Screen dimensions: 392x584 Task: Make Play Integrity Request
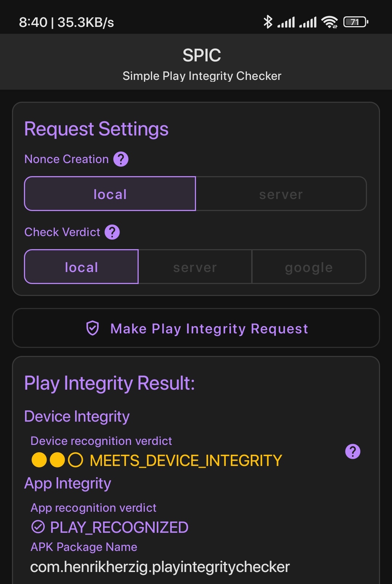coord(196,328)
